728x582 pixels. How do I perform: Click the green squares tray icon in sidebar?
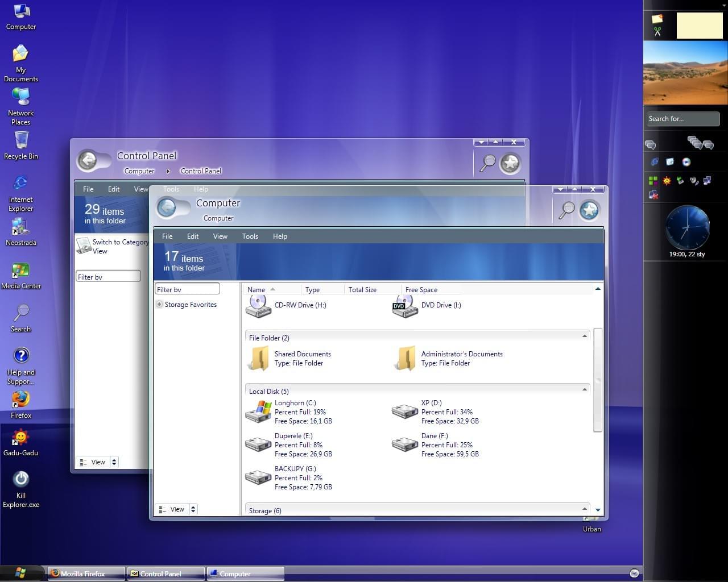coord(653,181)
